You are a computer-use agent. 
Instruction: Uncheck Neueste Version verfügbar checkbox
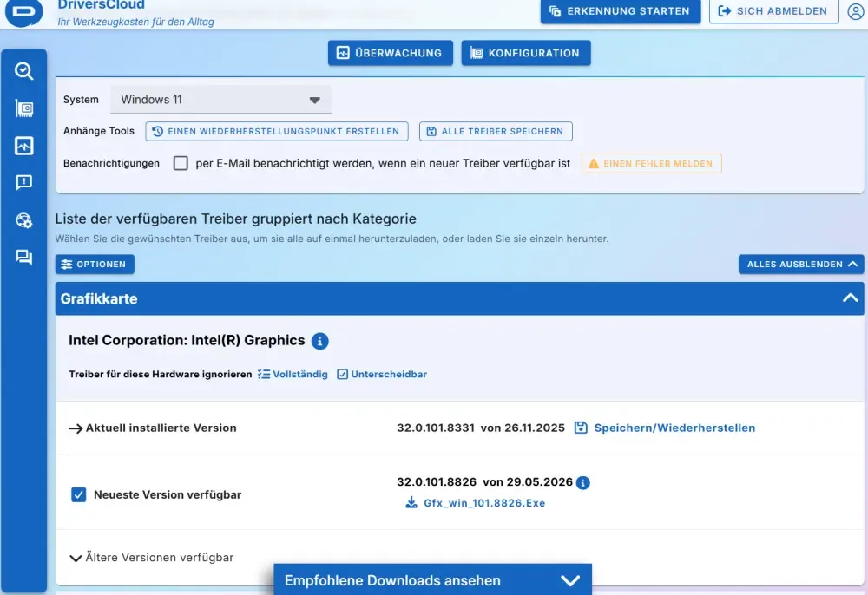tap(79, 494)
